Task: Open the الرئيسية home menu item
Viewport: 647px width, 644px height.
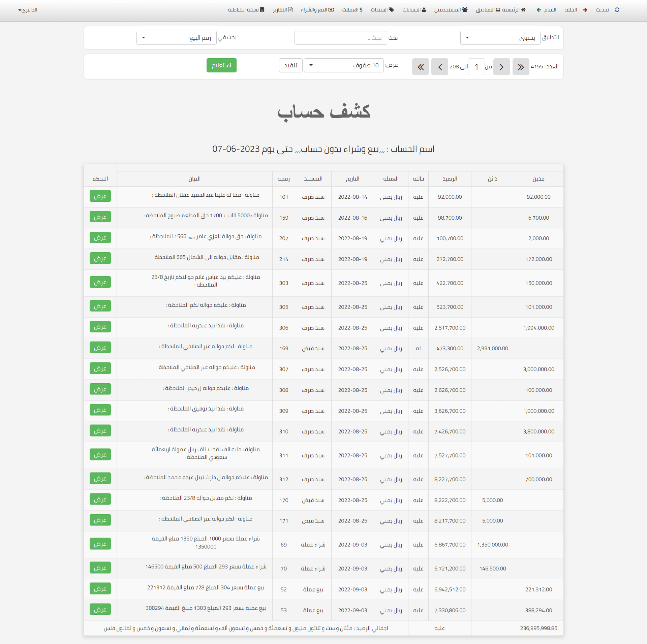Action: (514, 10)
